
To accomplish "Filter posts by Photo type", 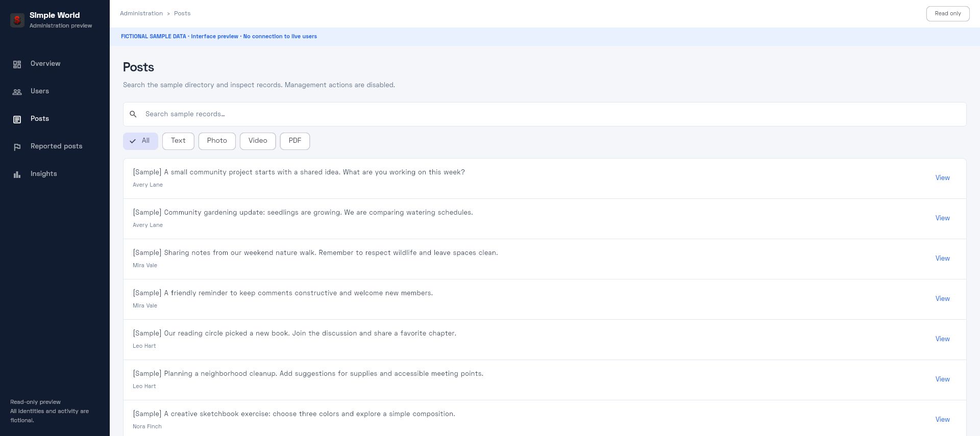I will click(217, 141).
